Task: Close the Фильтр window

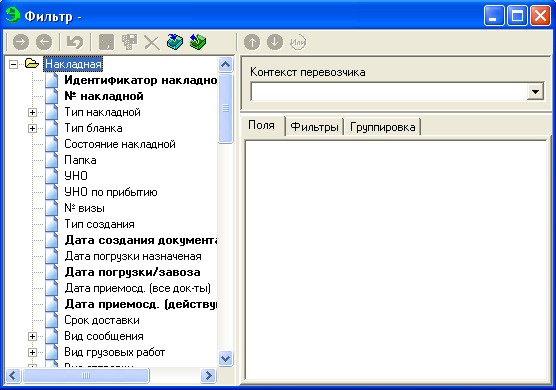Action: (540, 16)
